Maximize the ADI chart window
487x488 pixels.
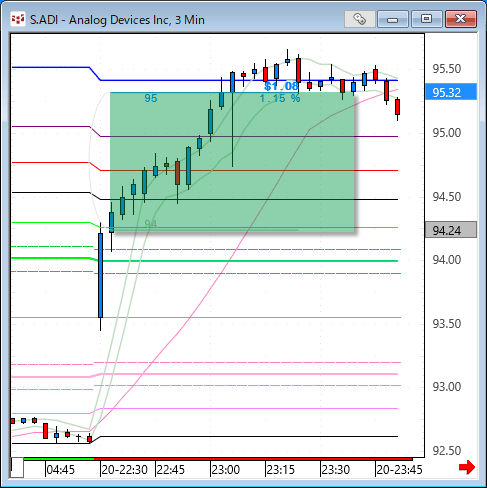(427, 19)
